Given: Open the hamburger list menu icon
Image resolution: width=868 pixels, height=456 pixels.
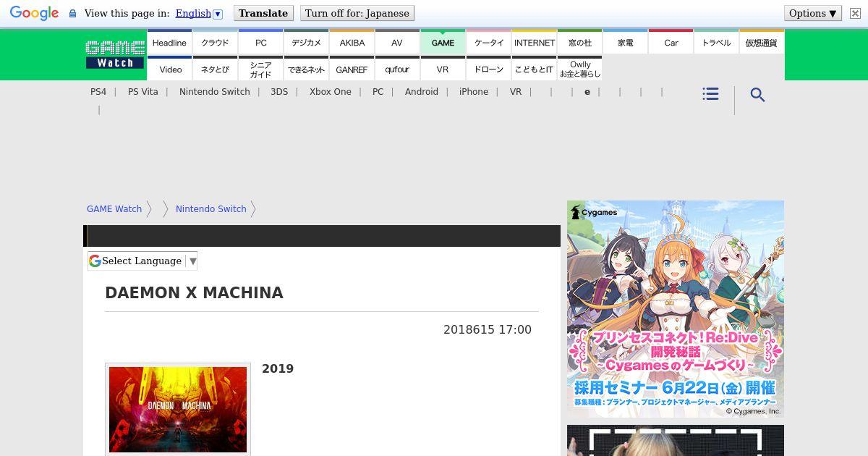Looking at the screenshot, I should pyautogui.click(x=710, y=94).
